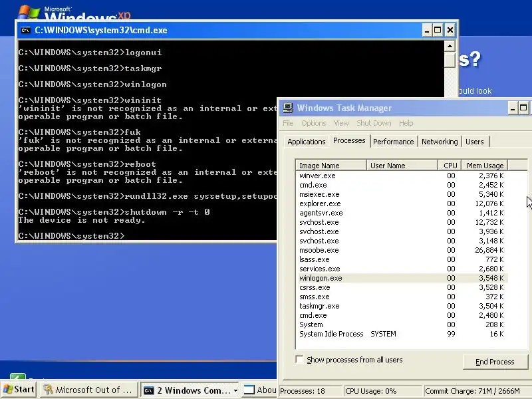532x399 pixels.
Task: Sort by User Name column header
Action: [402, 165]
